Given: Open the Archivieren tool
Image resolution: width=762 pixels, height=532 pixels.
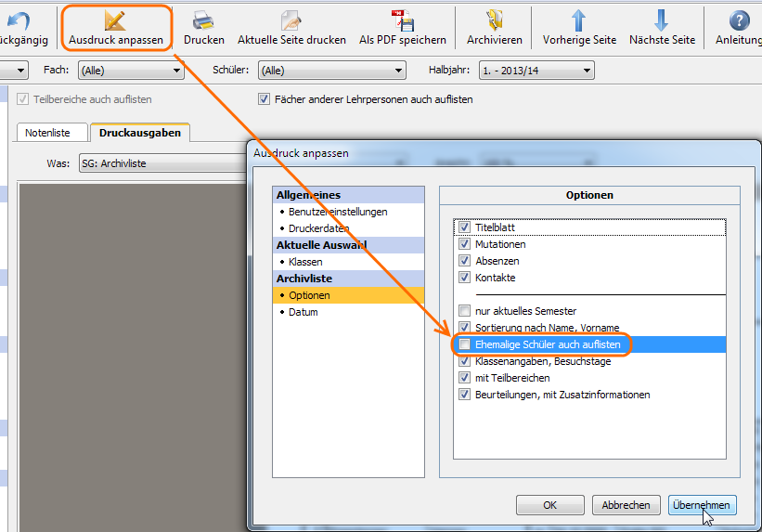Looking at the screenshot, I should point(494,20).
